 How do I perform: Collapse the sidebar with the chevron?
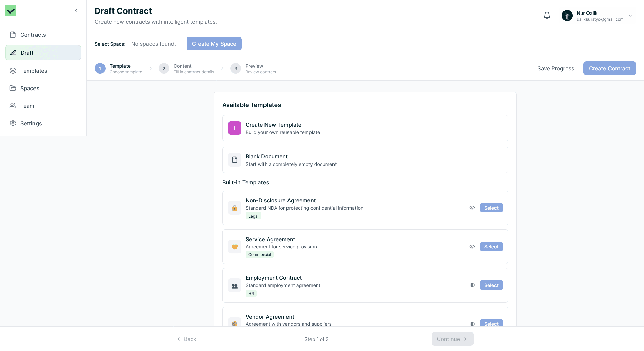coord(76,11)
